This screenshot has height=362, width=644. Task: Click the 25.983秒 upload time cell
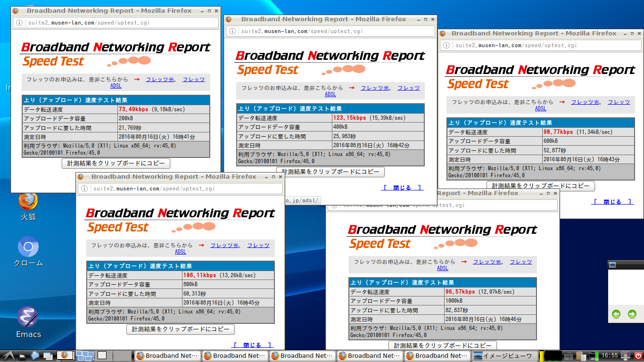coord(378,136)
